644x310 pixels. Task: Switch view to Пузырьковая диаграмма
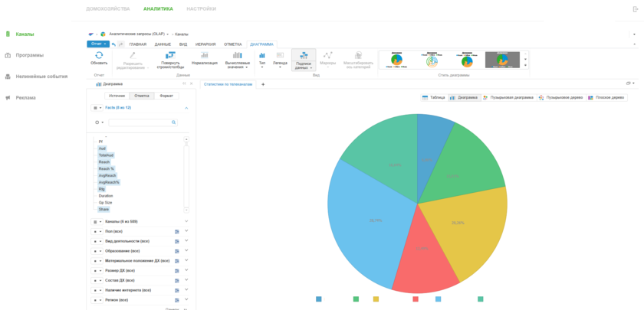click(508, 98)
